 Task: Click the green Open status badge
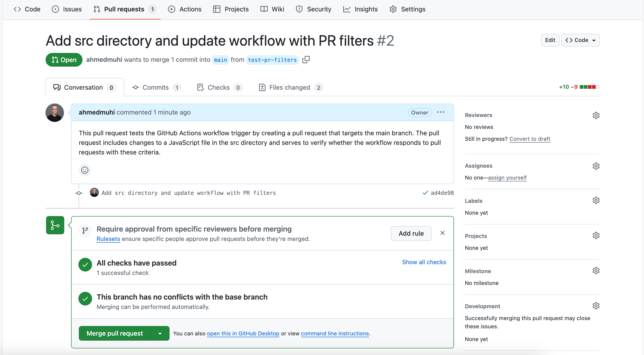[64, 60]
